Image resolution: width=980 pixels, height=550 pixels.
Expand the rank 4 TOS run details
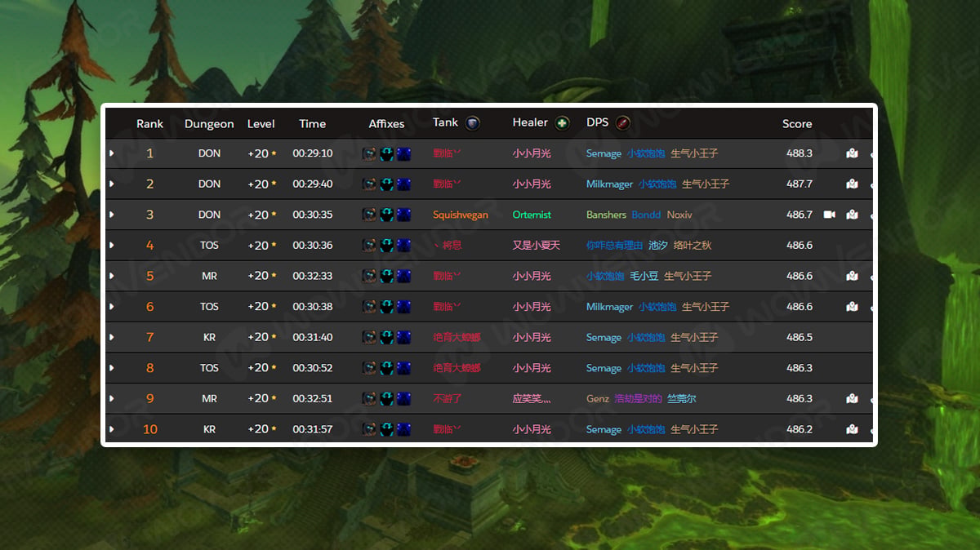(112, 245)
